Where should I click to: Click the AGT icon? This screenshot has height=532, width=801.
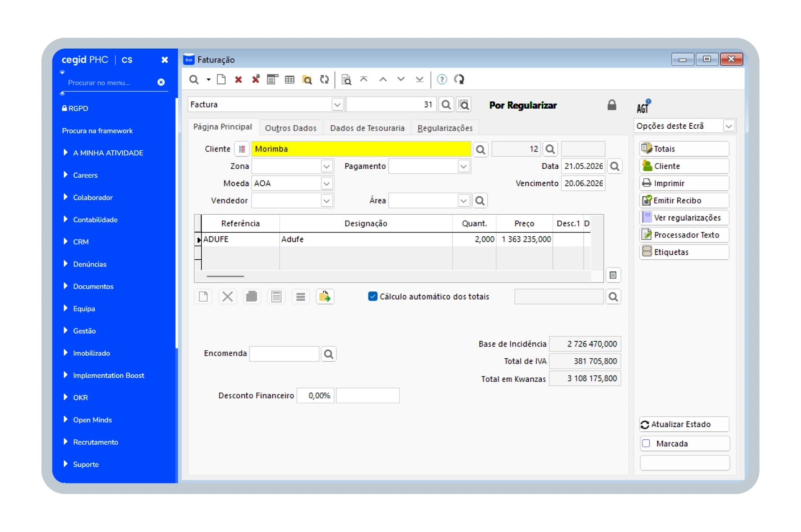[643, 106]
